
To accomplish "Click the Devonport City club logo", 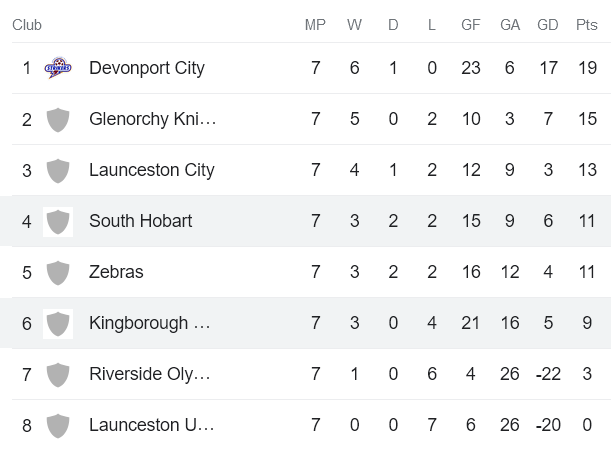I will point(58,68).
